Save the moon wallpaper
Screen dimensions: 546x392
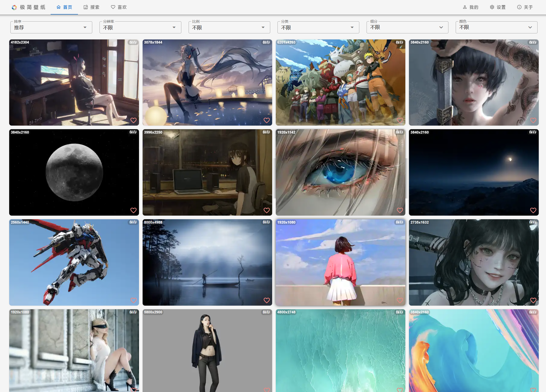[x=133, y=132]
